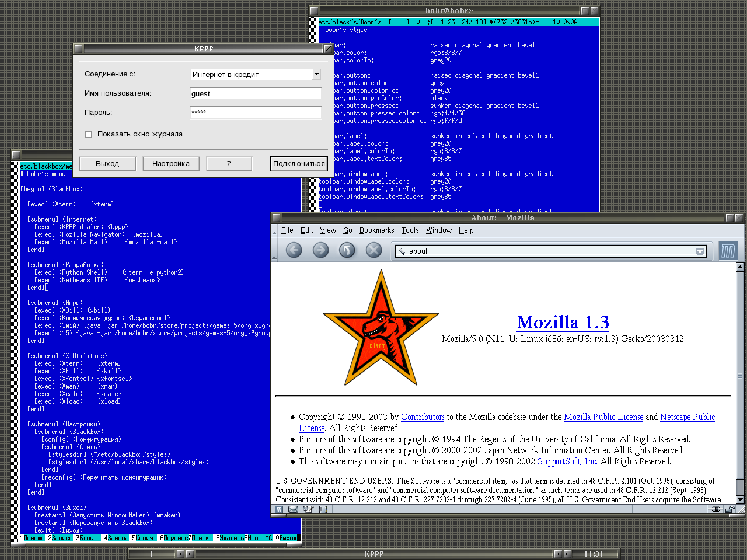Open the View menu in Mozilla
The image size is (747, 560).
(328, 230)
